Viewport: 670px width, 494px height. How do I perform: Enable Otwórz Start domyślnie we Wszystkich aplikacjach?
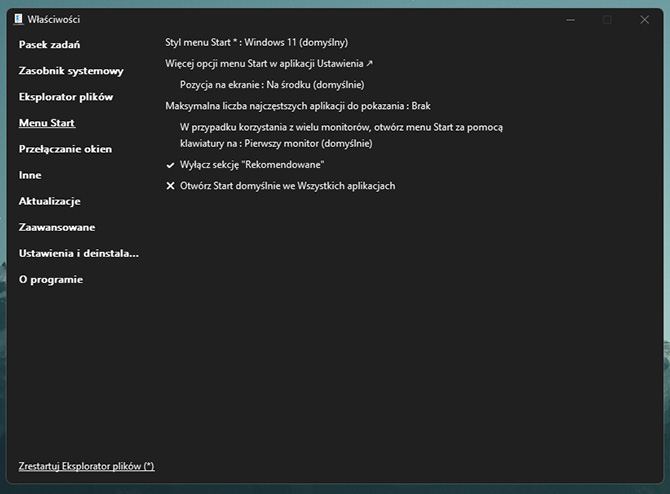pos(280,186)
